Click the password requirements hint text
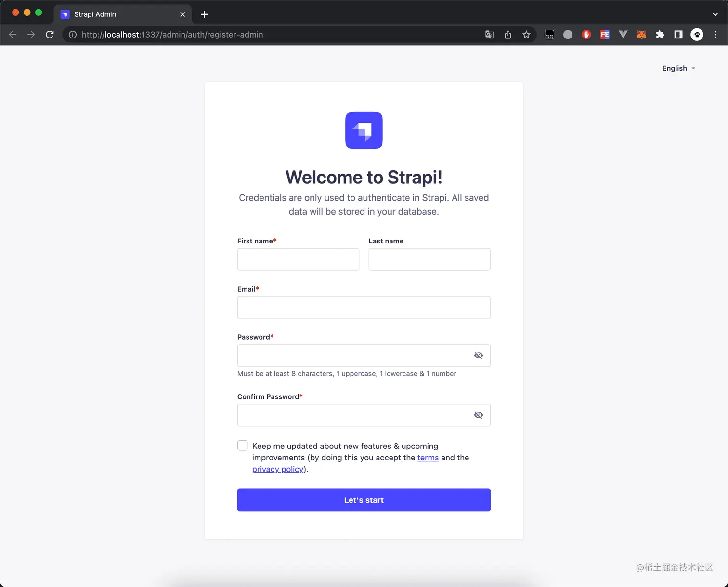Viewport: 728px width, 587px height. [x=347, y=374]
